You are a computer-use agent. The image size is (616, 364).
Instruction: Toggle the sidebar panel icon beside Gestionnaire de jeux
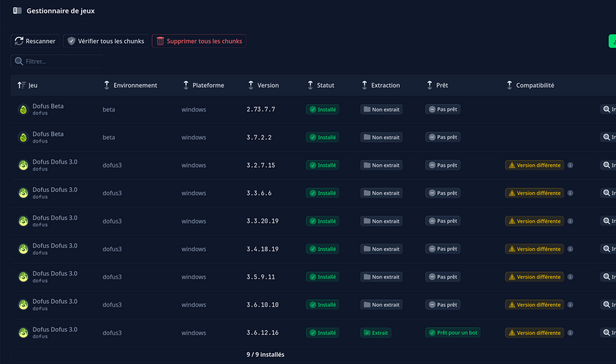17,10
